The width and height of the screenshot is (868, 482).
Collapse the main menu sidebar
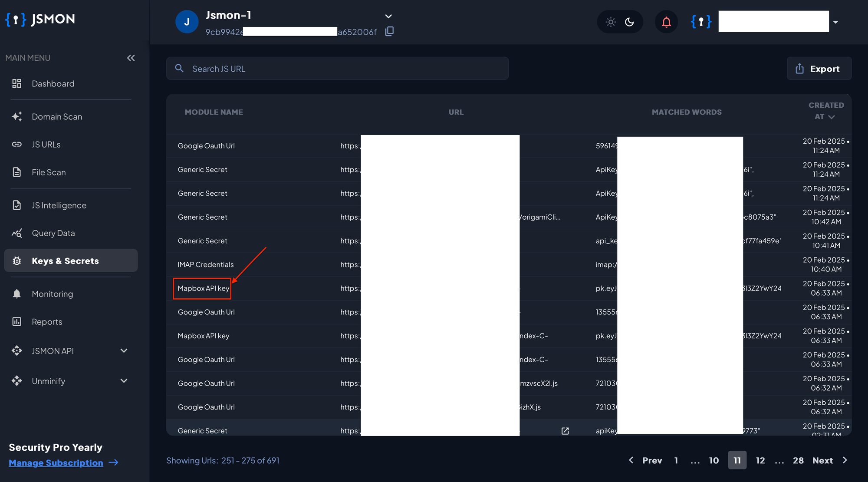131,58
